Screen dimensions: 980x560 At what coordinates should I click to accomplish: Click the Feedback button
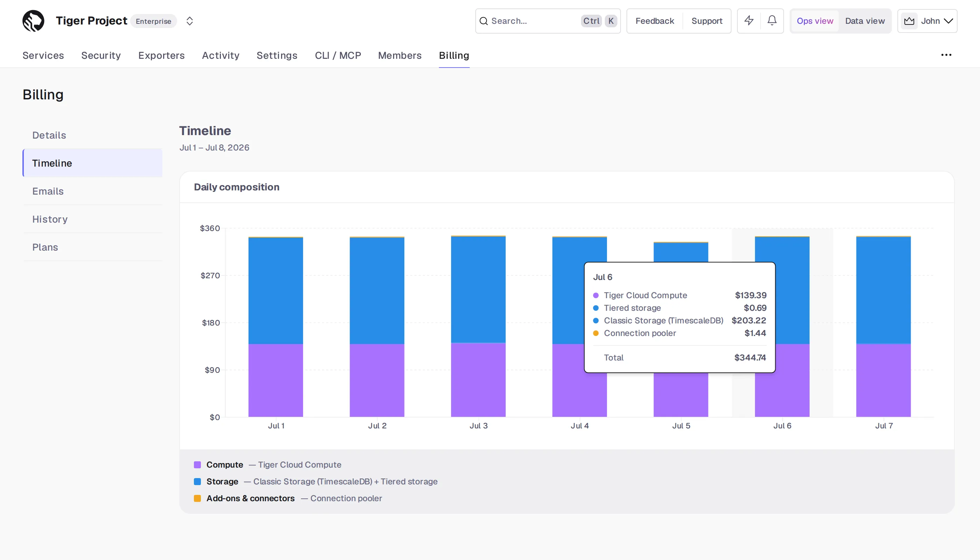point(654,21)
